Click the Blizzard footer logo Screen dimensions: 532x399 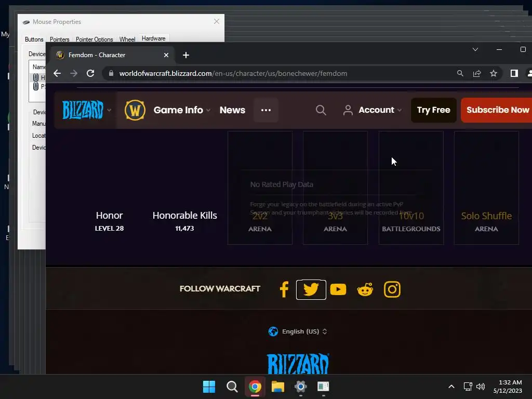coord(298,364)
